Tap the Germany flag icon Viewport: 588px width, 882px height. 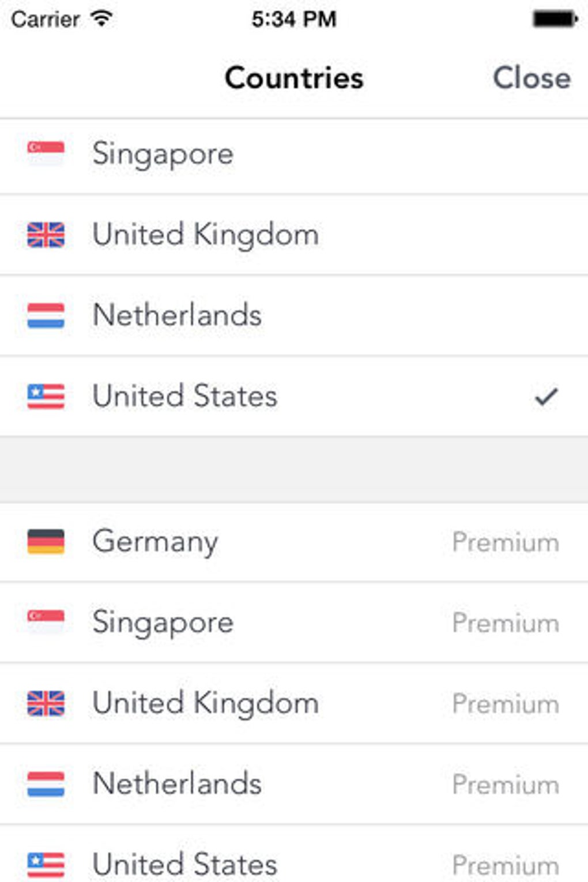click(46, 541)
